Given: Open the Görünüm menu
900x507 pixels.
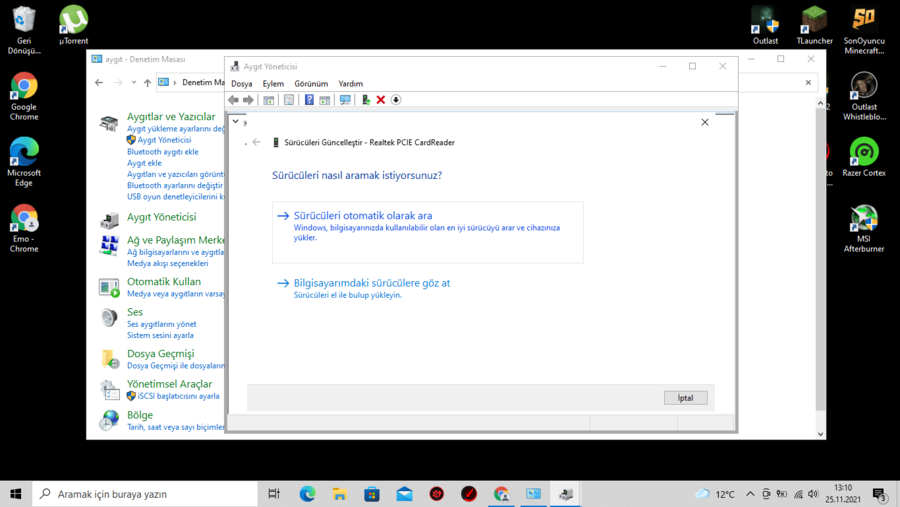Looking at the screenshot, I should coord(311,84).
